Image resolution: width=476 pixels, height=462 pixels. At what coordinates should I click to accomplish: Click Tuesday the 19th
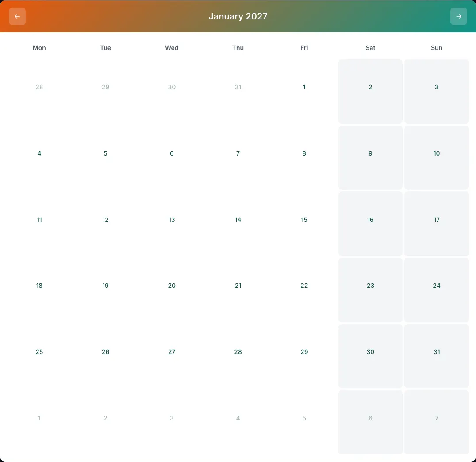(105, 290)
